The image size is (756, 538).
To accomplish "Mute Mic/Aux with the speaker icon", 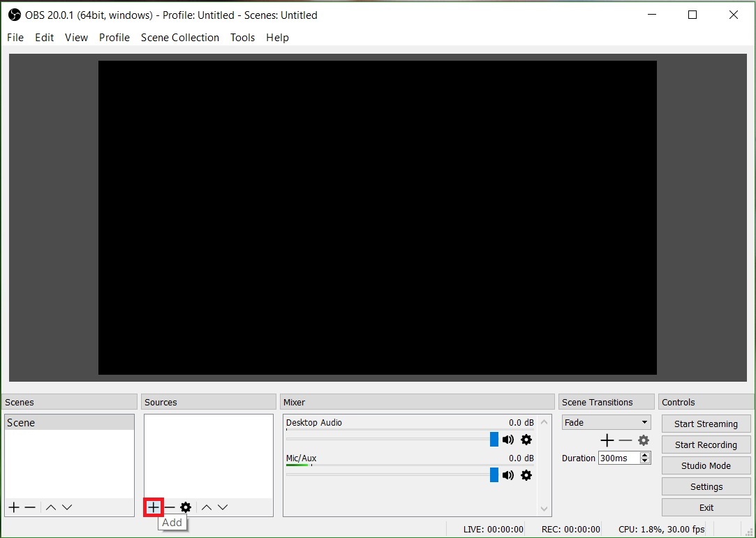I will coord(507,475).
